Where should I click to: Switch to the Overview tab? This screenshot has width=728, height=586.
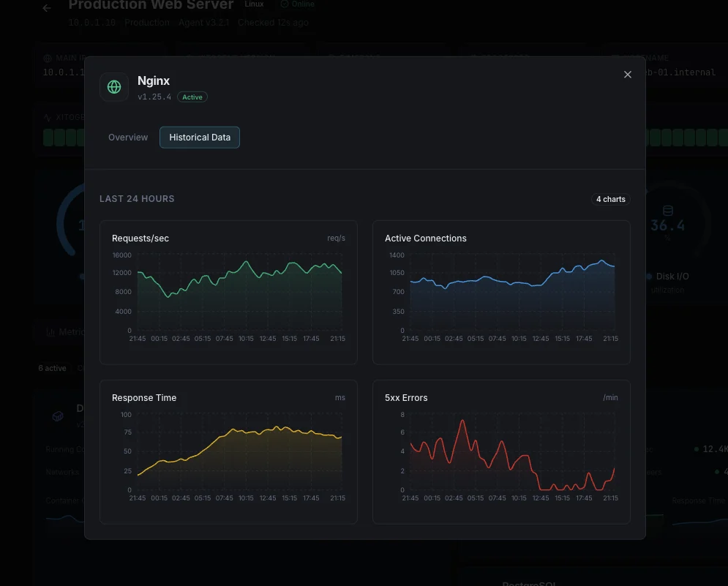pyautogui.click(x=128, y=138)
